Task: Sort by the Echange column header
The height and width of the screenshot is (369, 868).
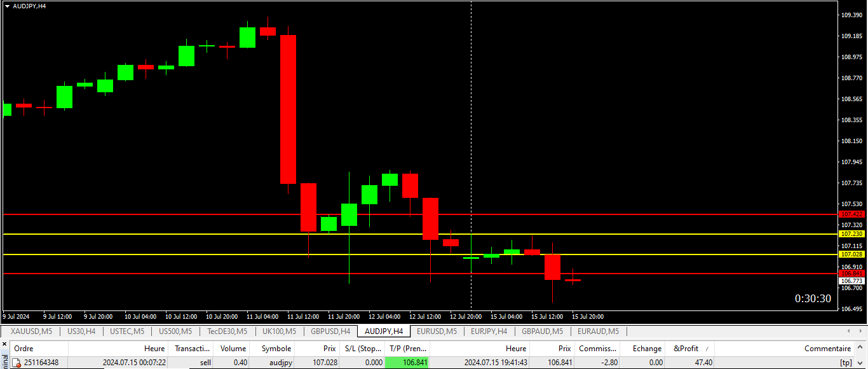Action: pos(643,349)
